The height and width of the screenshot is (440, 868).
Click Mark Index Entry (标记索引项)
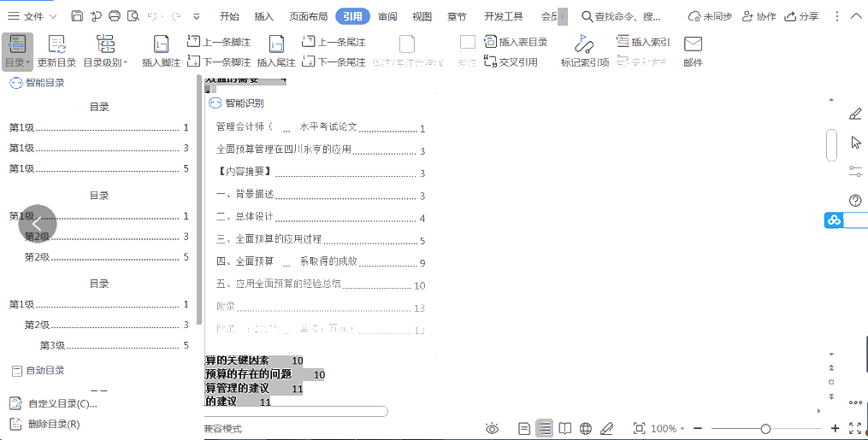(x=585, y=51)
